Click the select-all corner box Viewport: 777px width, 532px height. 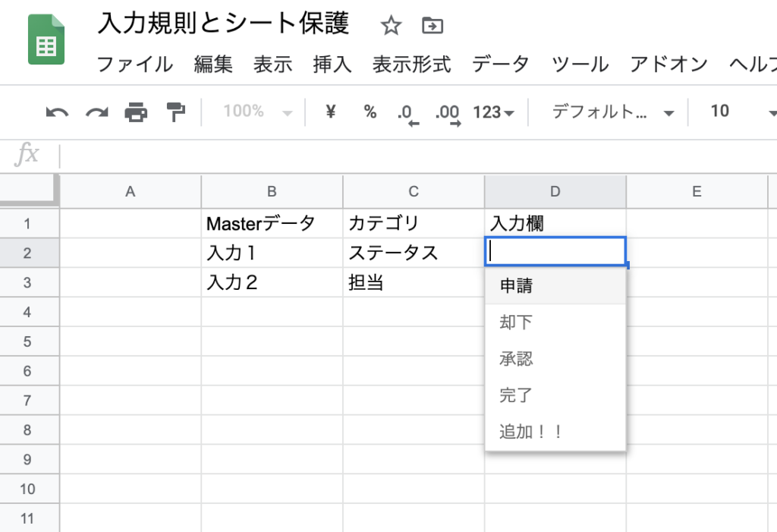pos(30,191)
